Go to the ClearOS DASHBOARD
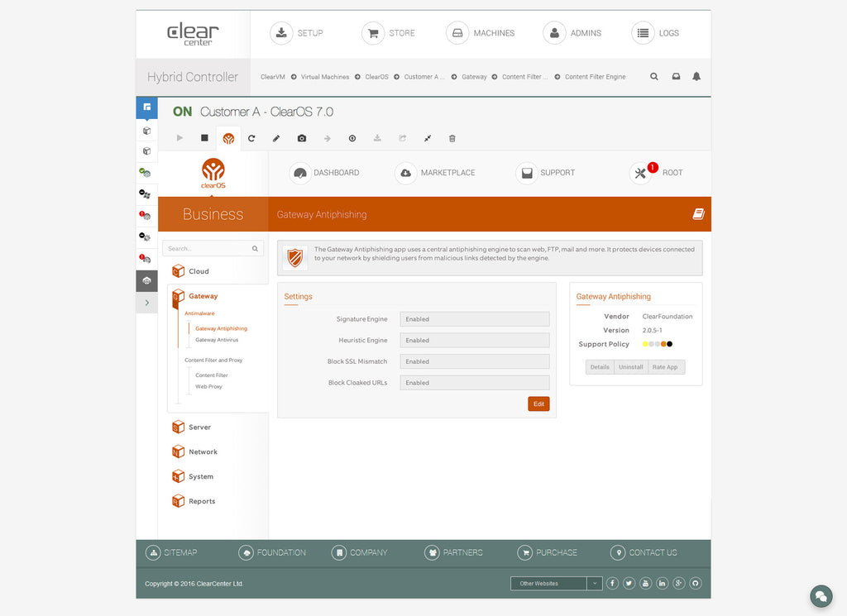The height and width of the screenshot is (616, 847). point(324,173)
